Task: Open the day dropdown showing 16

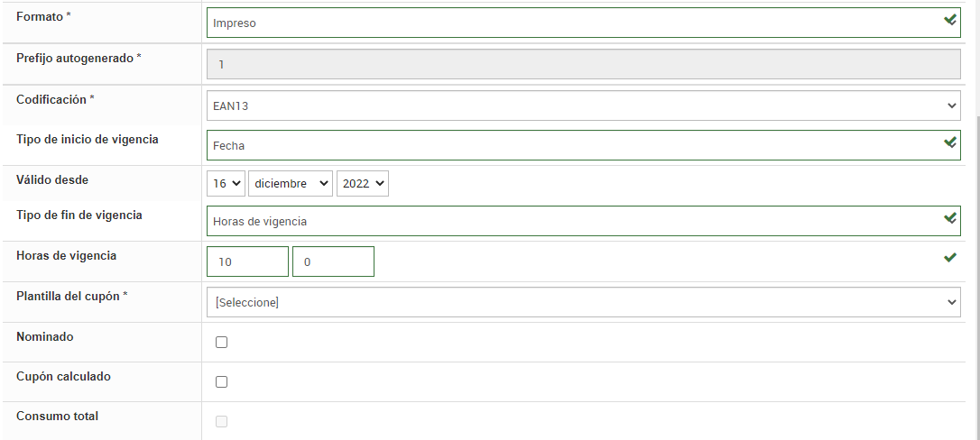Action: point(226,184)
